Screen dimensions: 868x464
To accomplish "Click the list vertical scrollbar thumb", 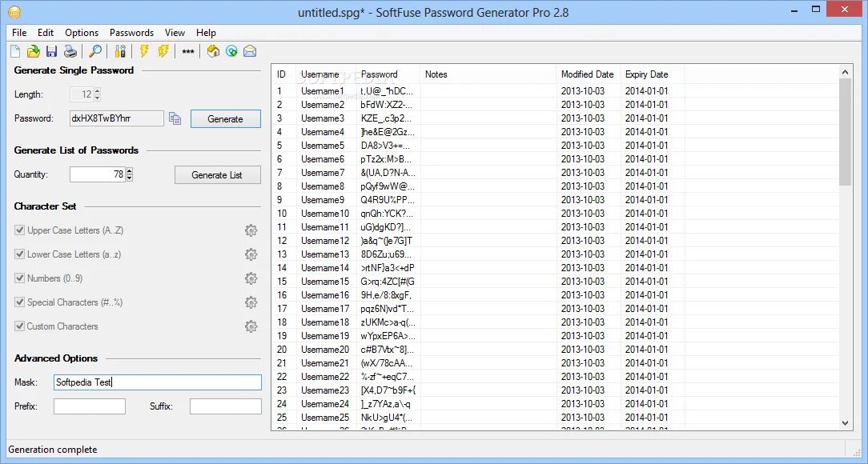I will click(845, 132).
